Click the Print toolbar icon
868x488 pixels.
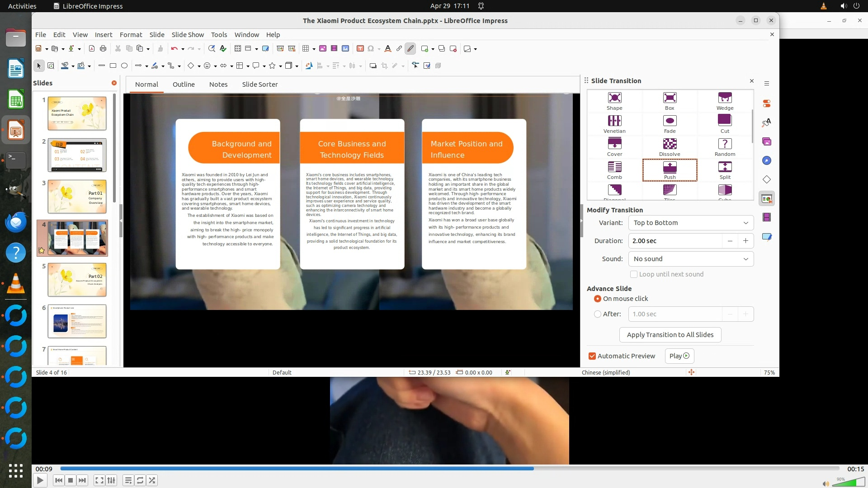103,49
